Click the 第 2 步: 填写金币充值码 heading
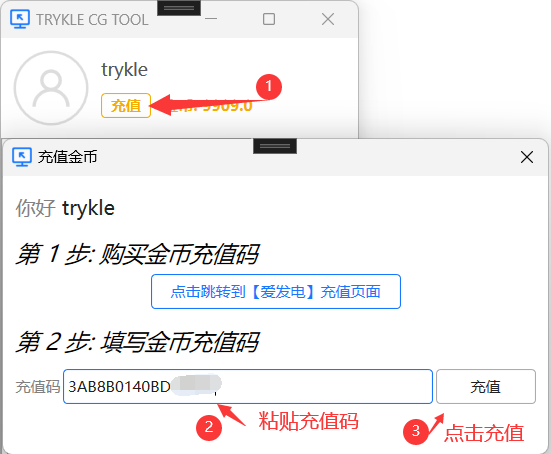 tap(137, 342)
